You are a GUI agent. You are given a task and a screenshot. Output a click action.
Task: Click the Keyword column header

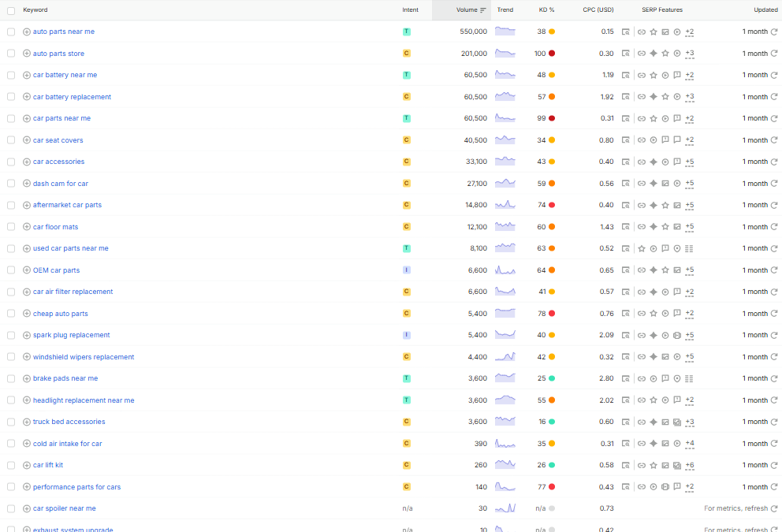(x=35, y=10)
